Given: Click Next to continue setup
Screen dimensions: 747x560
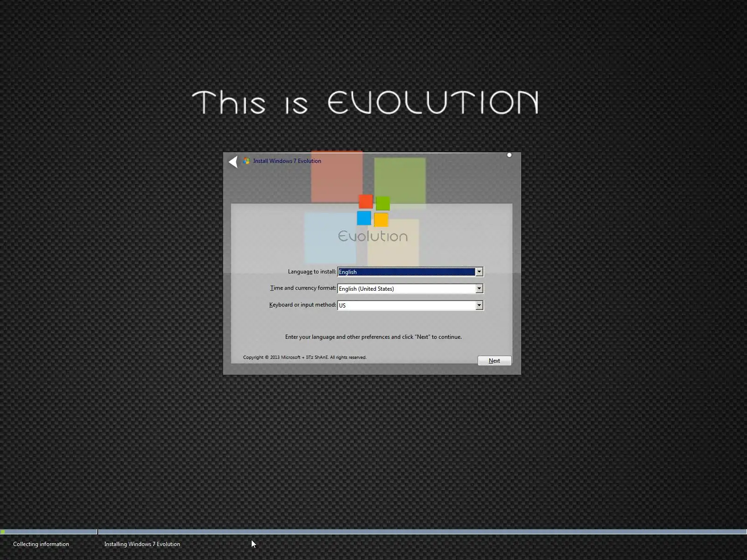Looking at the screenshot, I should click(494, 361).
